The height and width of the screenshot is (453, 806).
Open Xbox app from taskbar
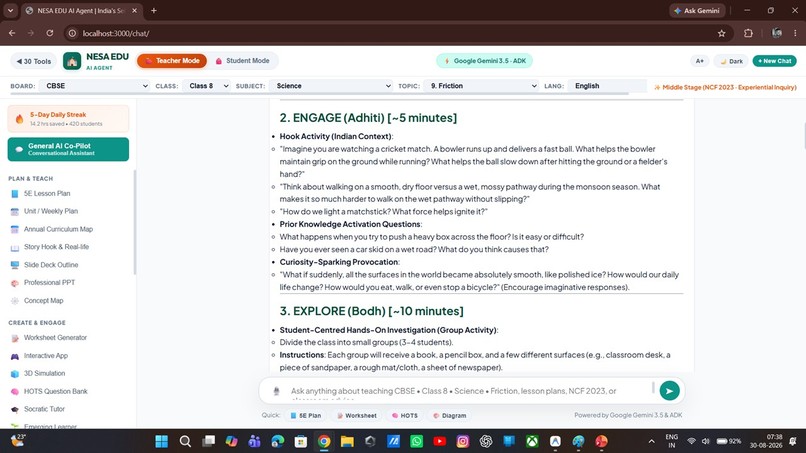pos(532,441)
